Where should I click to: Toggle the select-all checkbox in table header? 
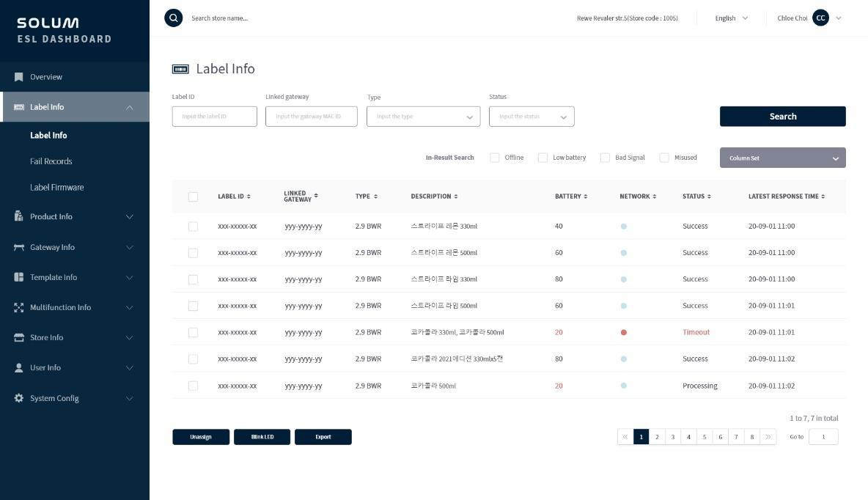pos(194,196)
